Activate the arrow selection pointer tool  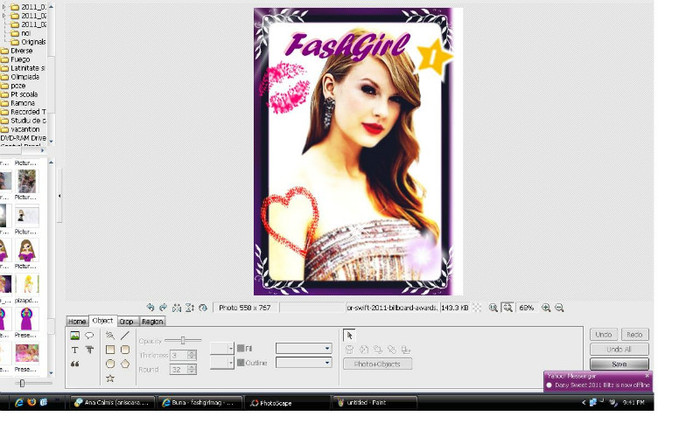click(x=349, y=335)
